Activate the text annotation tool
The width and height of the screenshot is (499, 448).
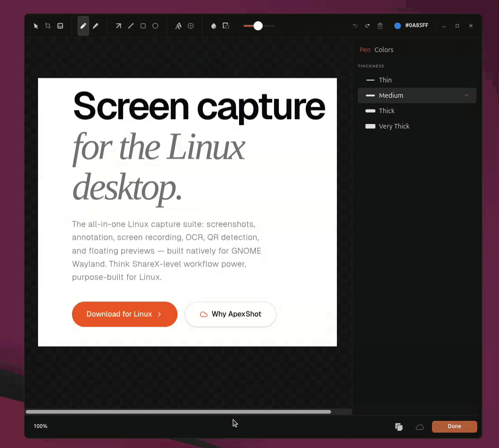(x=178, y=26)
